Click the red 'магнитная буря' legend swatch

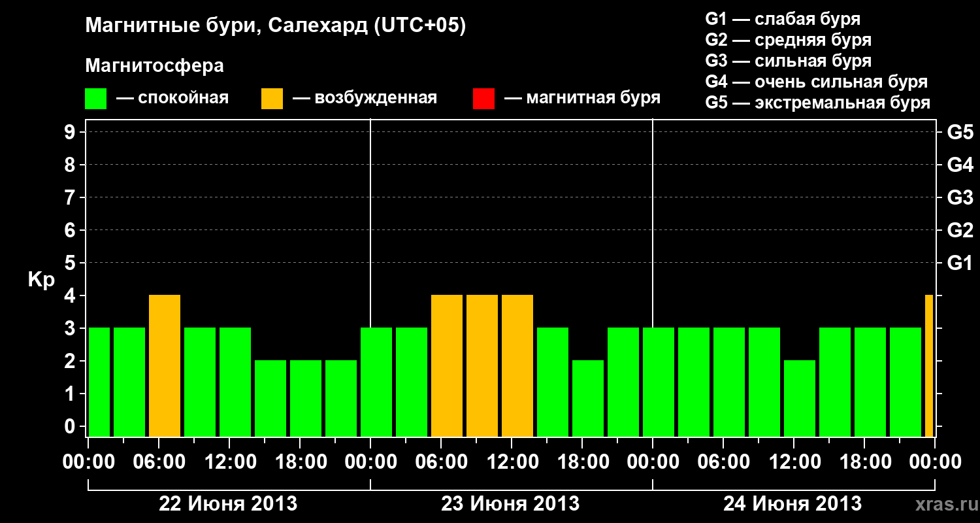pos(483,99)
